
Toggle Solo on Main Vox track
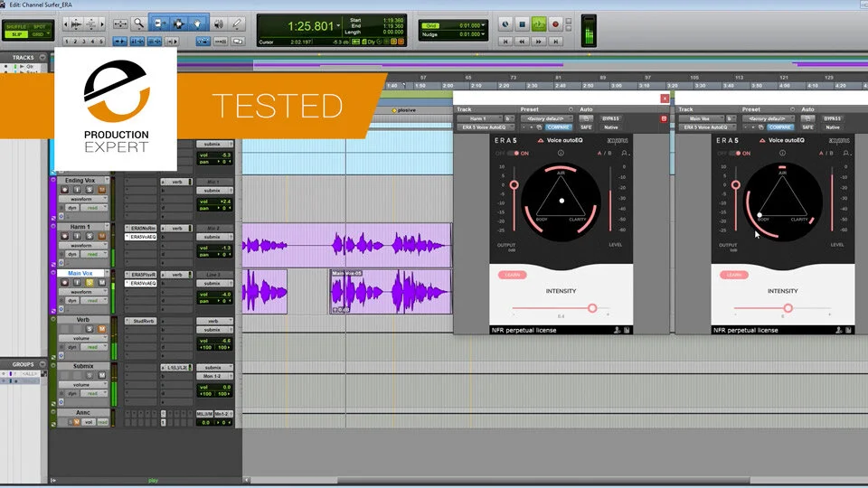pyautogui.click(x=90, y=283)
